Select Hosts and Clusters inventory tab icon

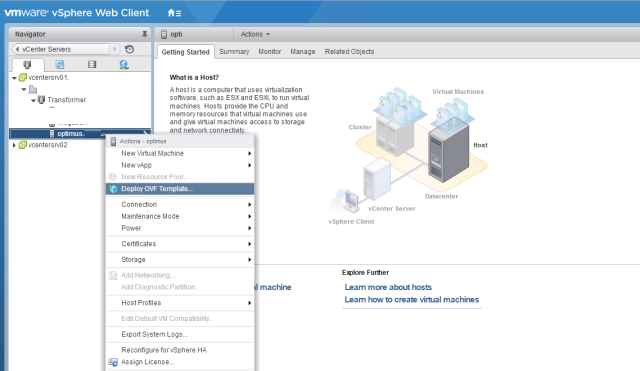pyautogui.click(x=27, y=64)
